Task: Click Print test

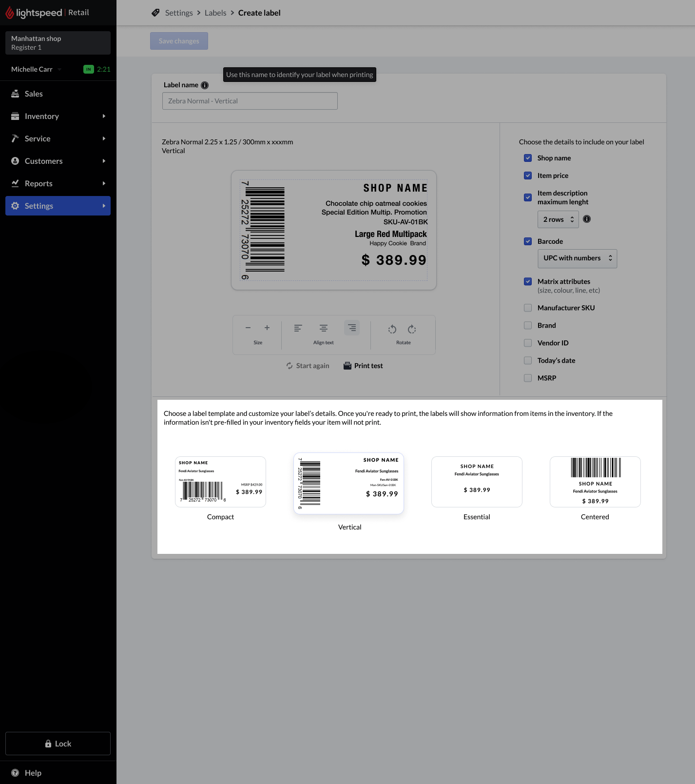Action: pyautogui.click(x=363, y=366)
